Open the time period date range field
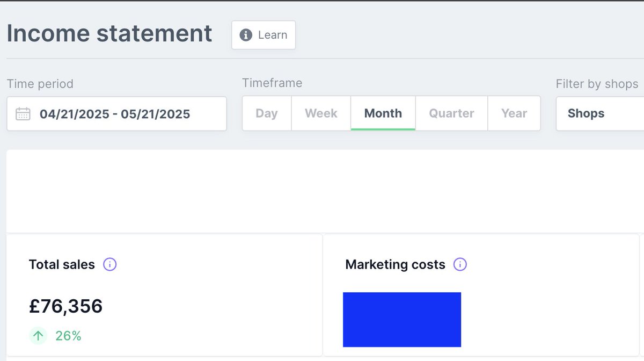644x361 pixels. click(116, 114)
